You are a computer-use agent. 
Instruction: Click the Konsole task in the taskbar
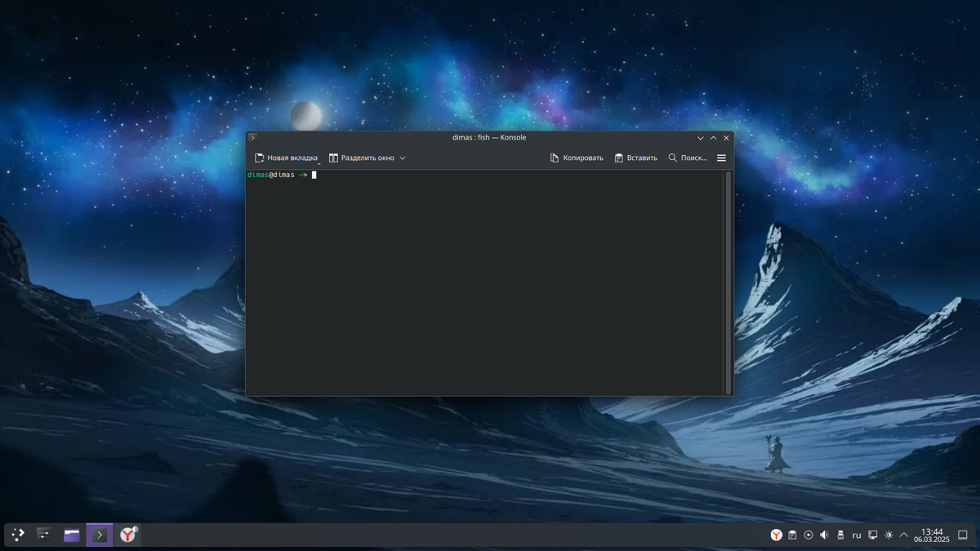100,535
